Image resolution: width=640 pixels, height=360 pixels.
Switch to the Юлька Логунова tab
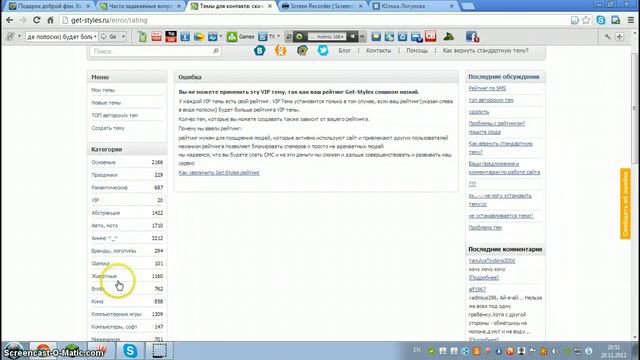coord(413,6)
